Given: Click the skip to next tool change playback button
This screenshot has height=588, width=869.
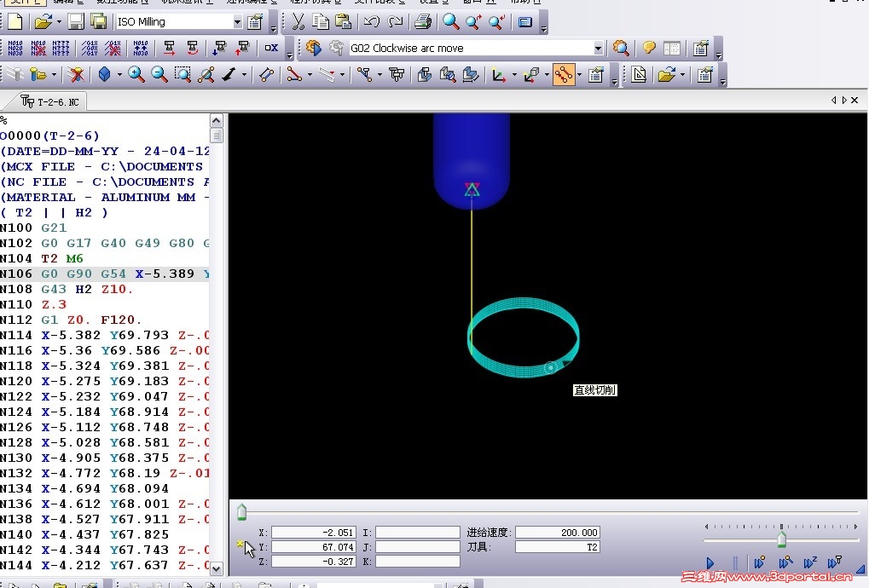Looking at the screenshot, I should click(x=835, y=563).
